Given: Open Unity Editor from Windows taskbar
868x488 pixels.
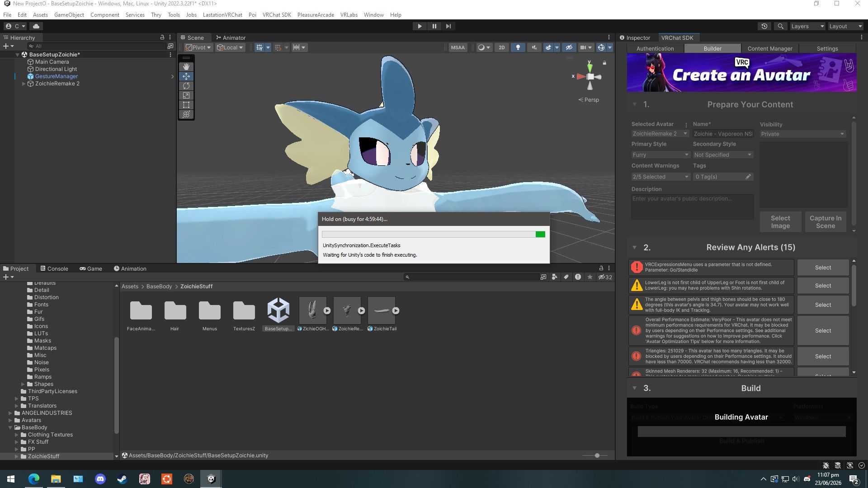Looking at the screenshot, I should tap(211, 479).
